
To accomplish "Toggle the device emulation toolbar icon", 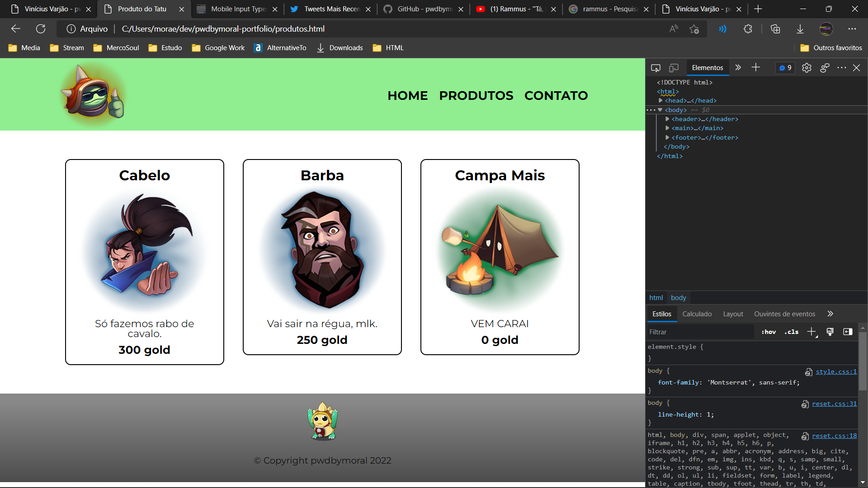I will point(673,67).
